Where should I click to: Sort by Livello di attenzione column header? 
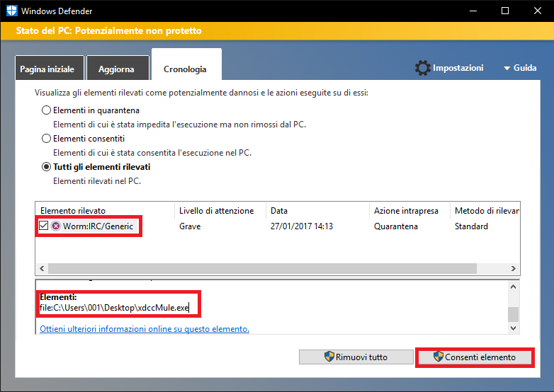point(216,211)
